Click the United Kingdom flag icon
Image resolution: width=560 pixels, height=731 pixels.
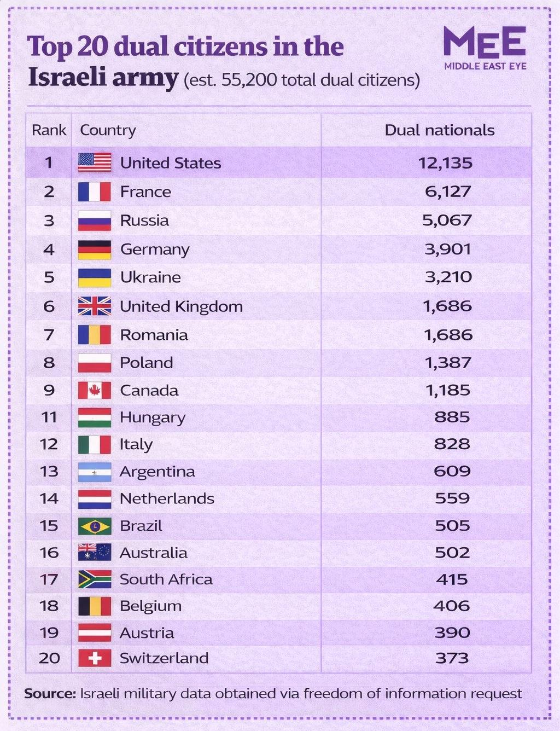pyautogui.click(x=95, y=306)
